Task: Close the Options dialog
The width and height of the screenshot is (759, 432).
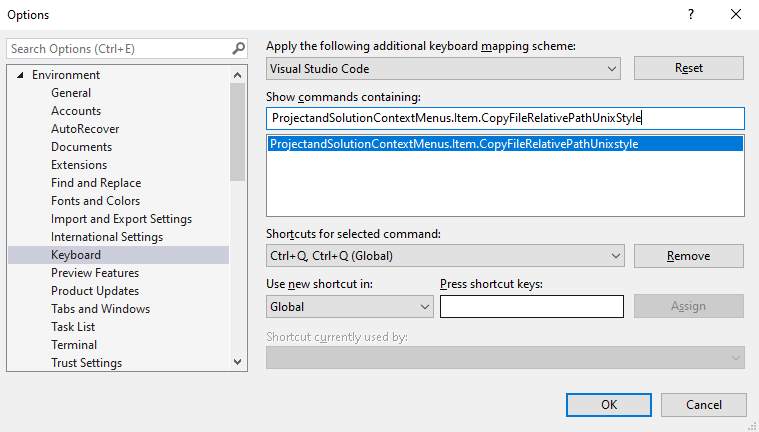Action: (x=736, y=15)
